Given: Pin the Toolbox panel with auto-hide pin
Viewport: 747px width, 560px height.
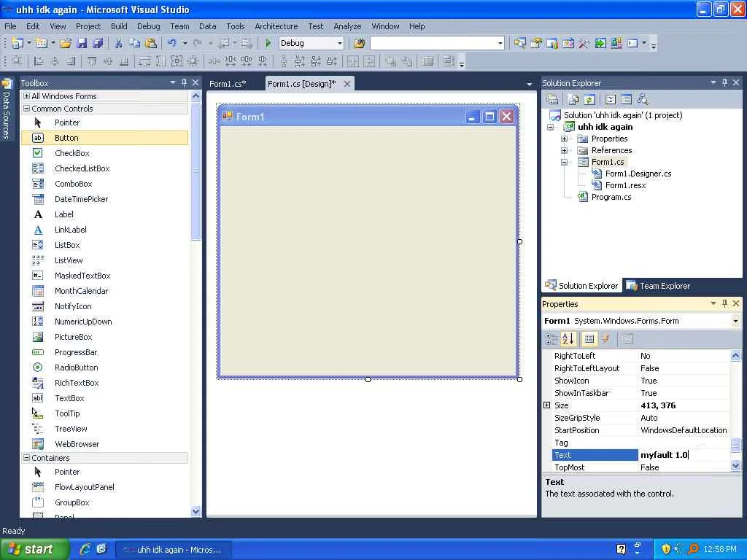Looking at the screenshot, I should 184,82.
